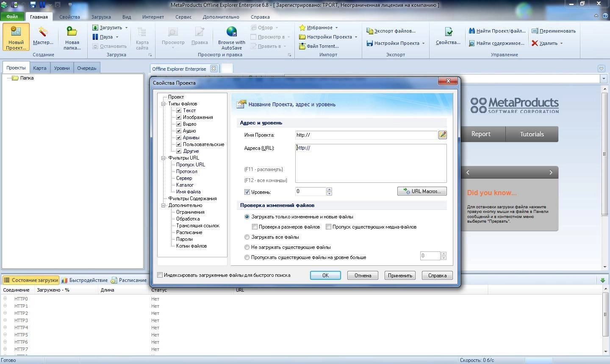This screenshot has height=364, width=610.
Task: Click the Папка folder in Проекты tree
Action: click(23, 78)
